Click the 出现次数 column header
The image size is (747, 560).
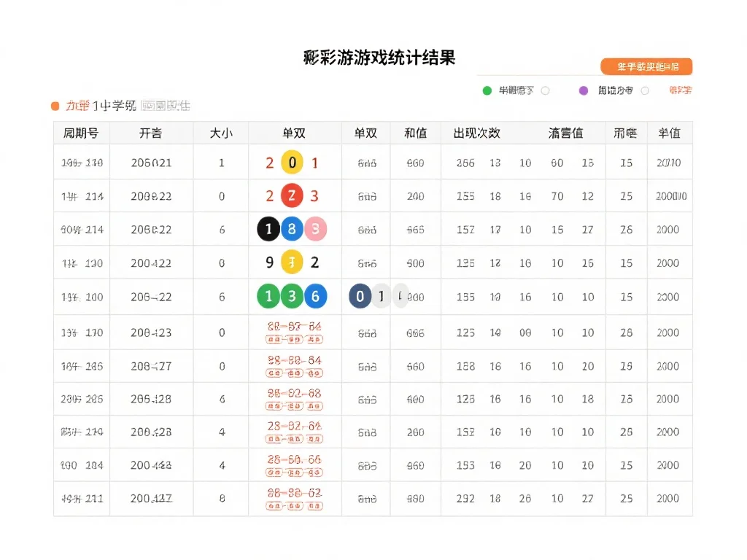tap(477, 133)
